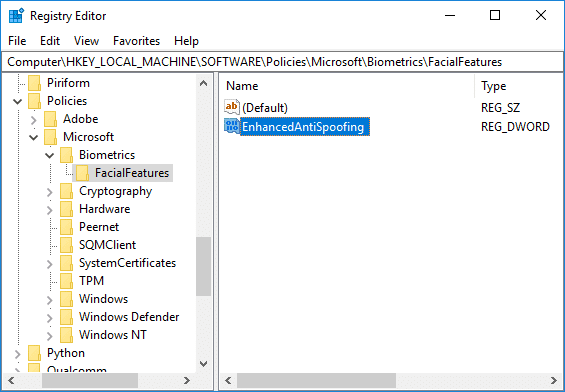Expand the Cryptography key

pos(50,192)
